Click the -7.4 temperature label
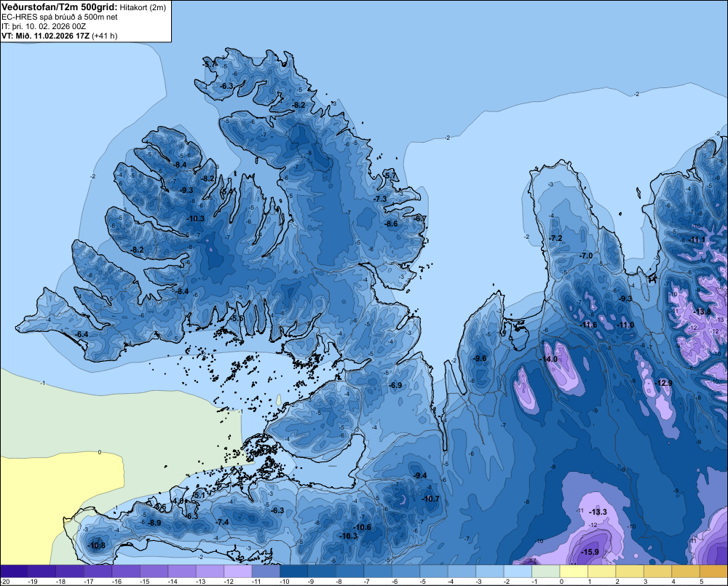This screenshot has height=586, width=728. click(222, 522)
